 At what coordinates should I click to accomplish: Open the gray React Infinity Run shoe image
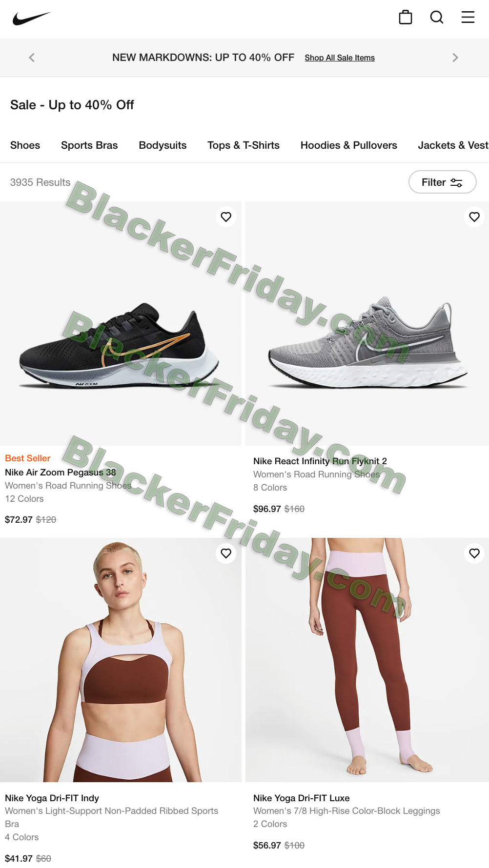click(367, 323)
